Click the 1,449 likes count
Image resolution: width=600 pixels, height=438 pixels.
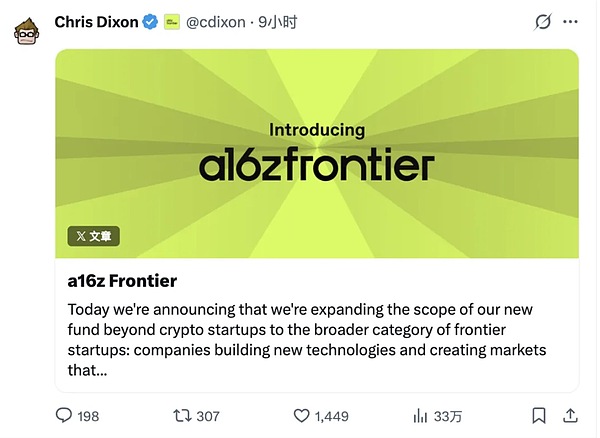(x=331, y=416)
